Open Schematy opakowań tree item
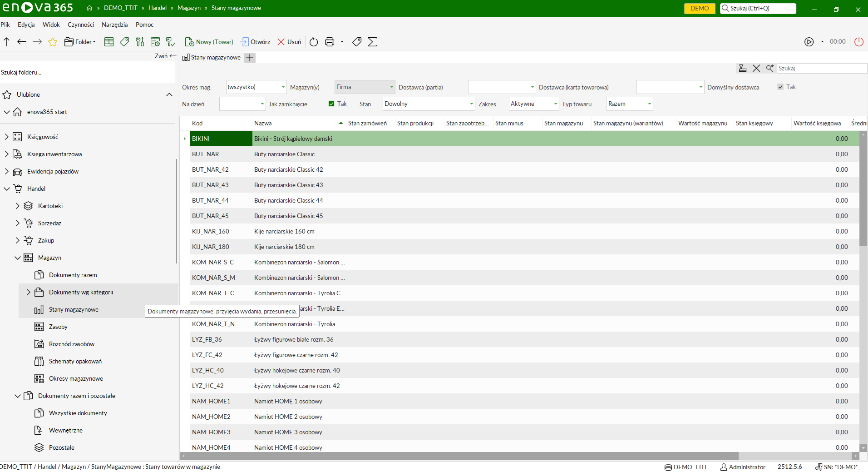The height and width of the screenshot is (472, 868). 75,361
